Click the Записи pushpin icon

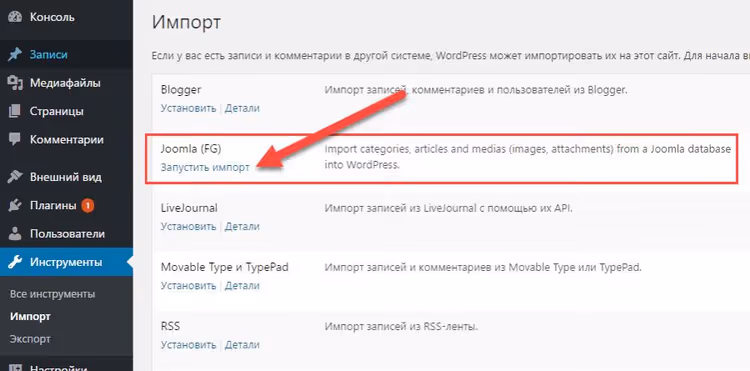pos(15,55)
